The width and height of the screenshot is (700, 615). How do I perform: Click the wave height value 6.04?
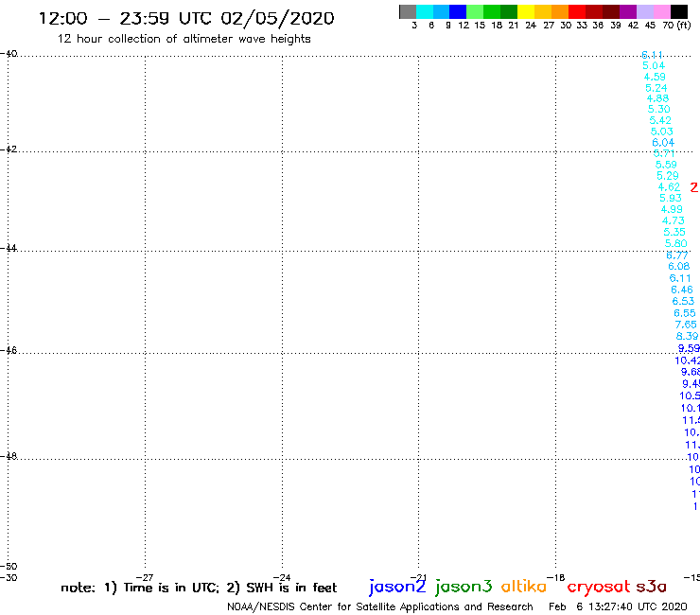[x=663, y=143]
